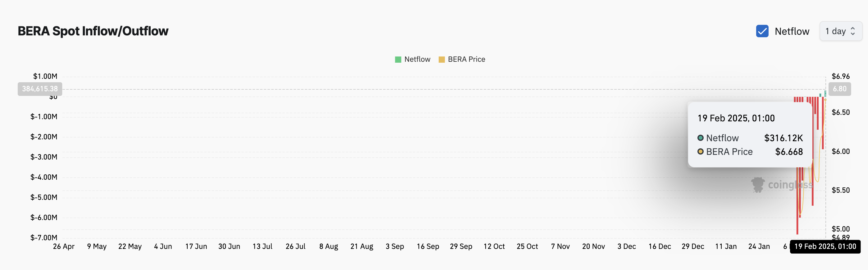Toggle the Netflow checkbox
Image resolution: width=868 pixels, height=270 pixels.
pos(762,31)
